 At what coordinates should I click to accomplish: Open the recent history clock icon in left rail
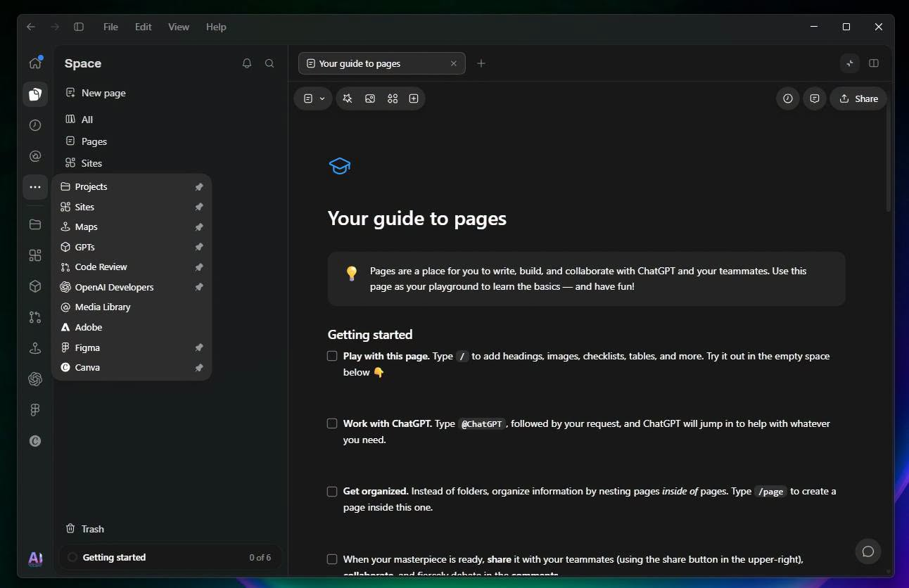tap(35, 125)
